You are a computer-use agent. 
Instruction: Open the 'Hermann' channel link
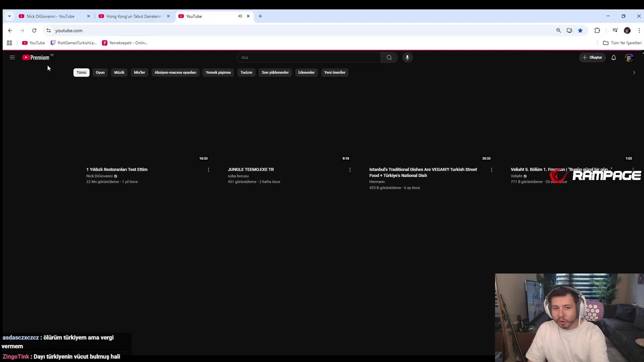tap(377, 182)
